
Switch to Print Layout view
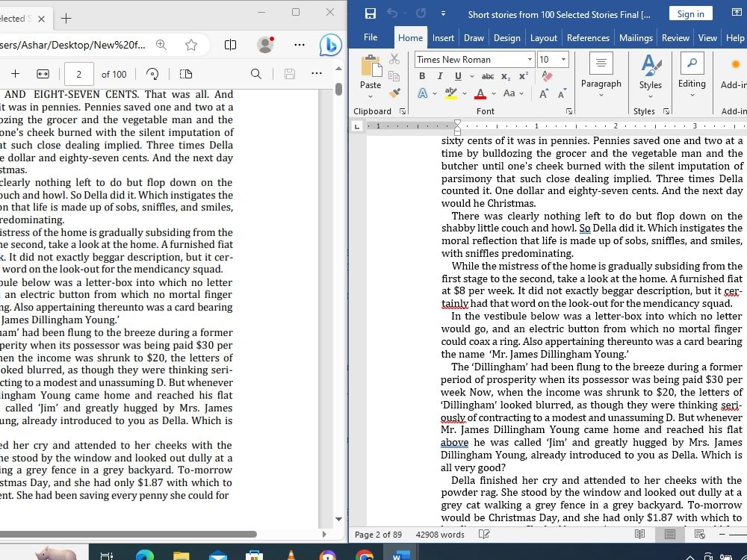[669, 535]
